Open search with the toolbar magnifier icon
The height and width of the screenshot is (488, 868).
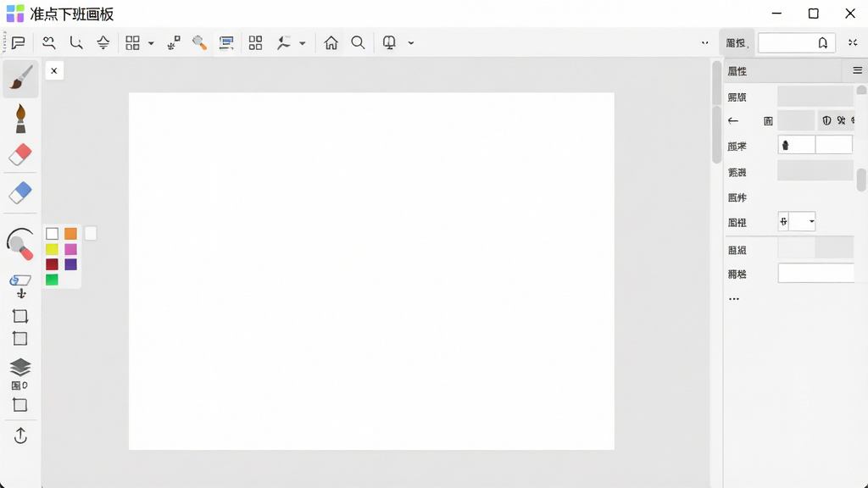(x=359, y=42)
